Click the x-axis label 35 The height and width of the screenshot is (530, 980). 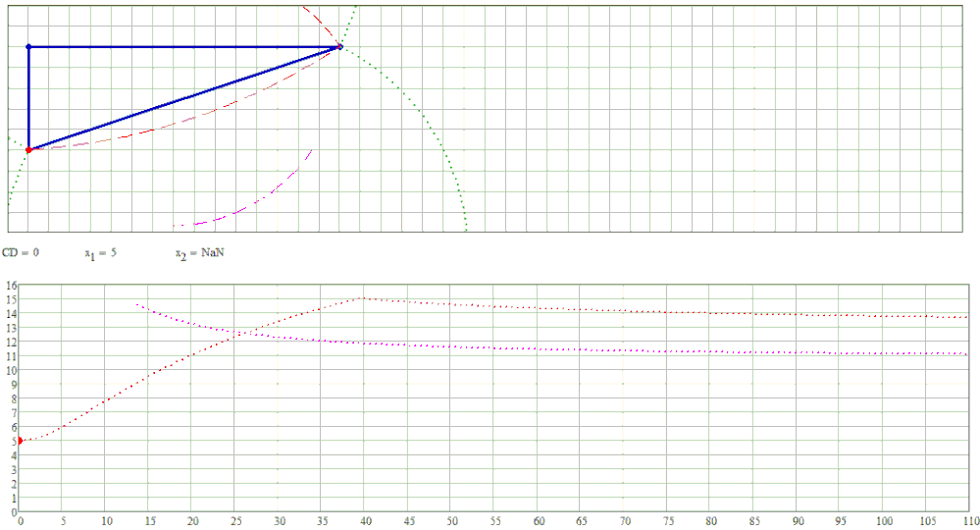click(x=323, y=520)
